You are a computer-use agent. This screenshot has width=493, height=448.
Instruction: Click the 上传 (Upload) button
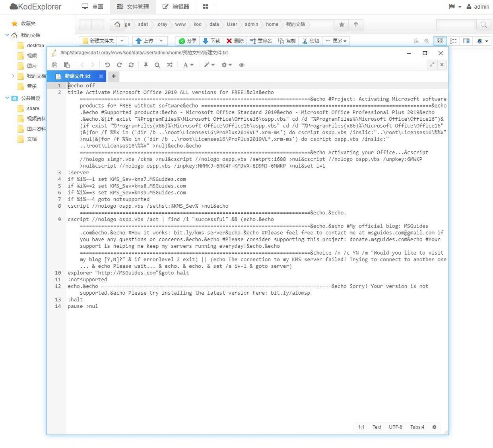pos(144,41)
